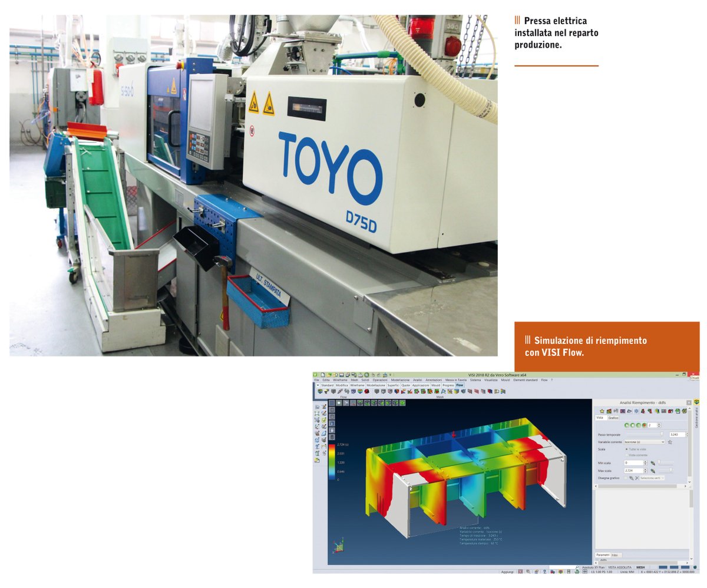Click the X icon in Disegna grafico row

637,478
